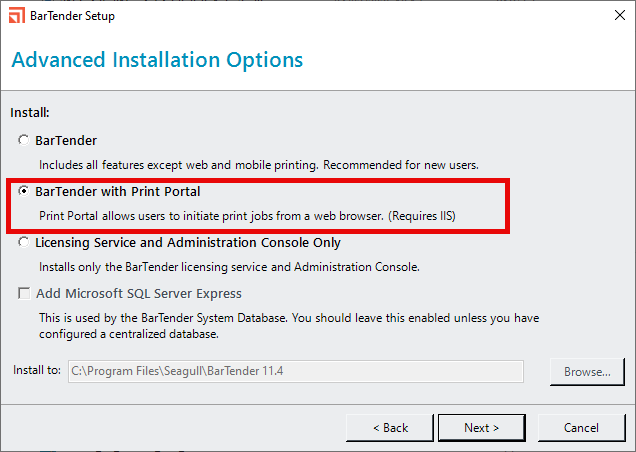Click the install path text field
The image size is (636, 452).
[x=296, y=371]
